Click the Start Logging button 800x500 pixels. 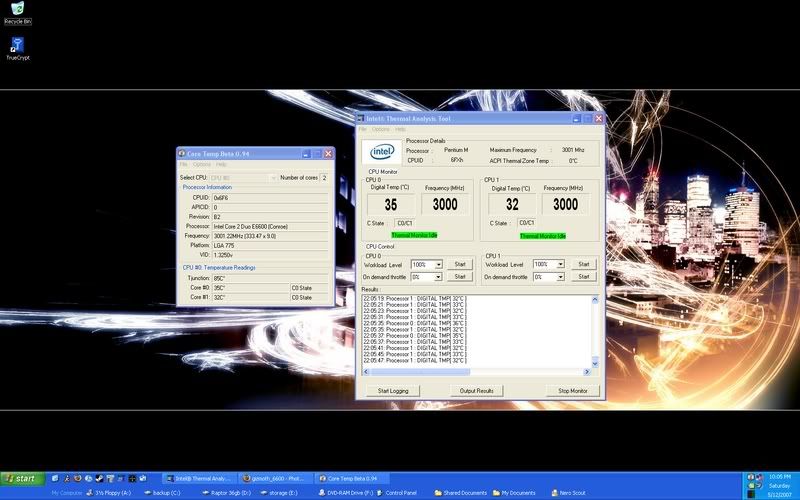tap(391, 390)
